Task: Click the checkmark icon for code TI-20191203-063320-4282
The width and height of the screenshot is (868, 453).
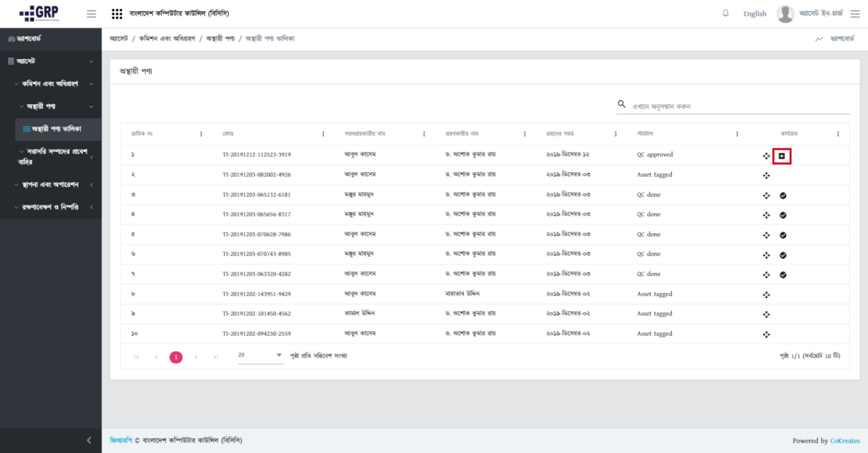Action: [783, 274]
